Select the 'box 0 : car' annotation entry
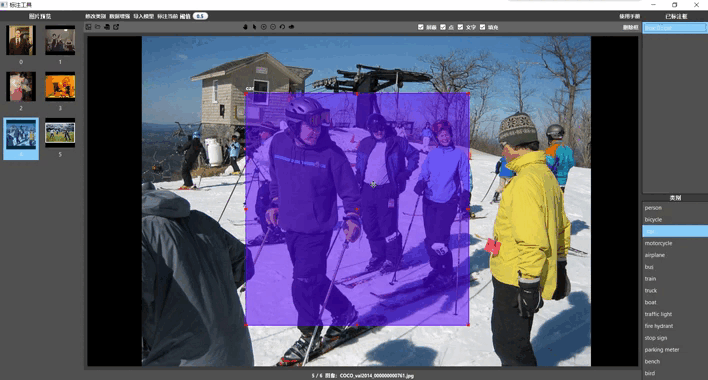Screen dimensions: 708x380 [674, 28]
